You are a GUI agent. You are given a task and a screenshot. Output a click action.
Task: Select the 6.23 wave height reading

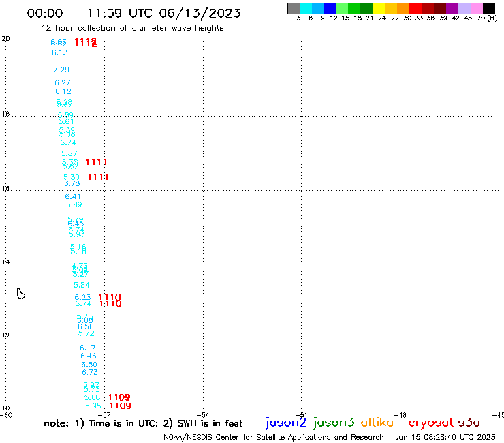pos(82,297)
